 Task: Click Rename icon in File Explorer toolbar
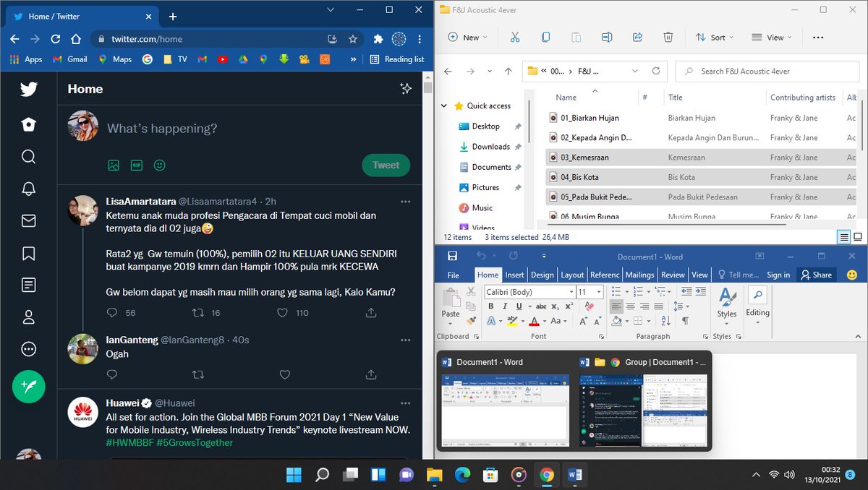point(607,38)
